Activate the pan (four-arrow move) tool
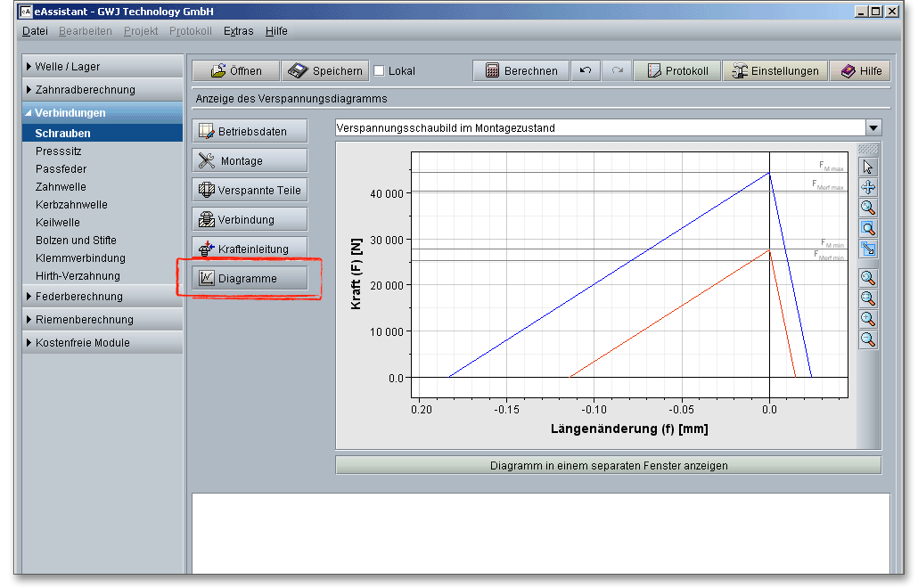Screen dimensions: 918x588 pos(868,187)
